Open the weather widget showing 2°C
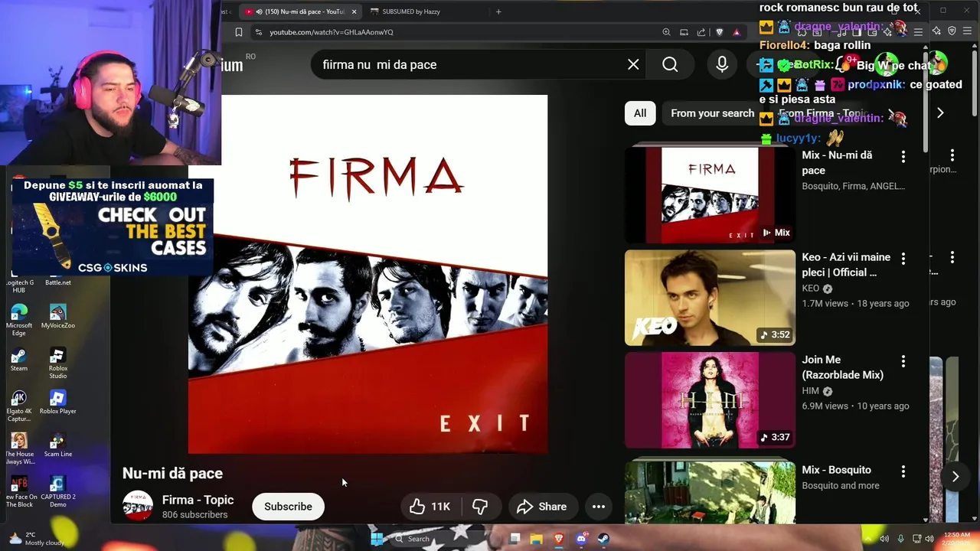Viewport: 980px width, 551px height. point(35,539)
